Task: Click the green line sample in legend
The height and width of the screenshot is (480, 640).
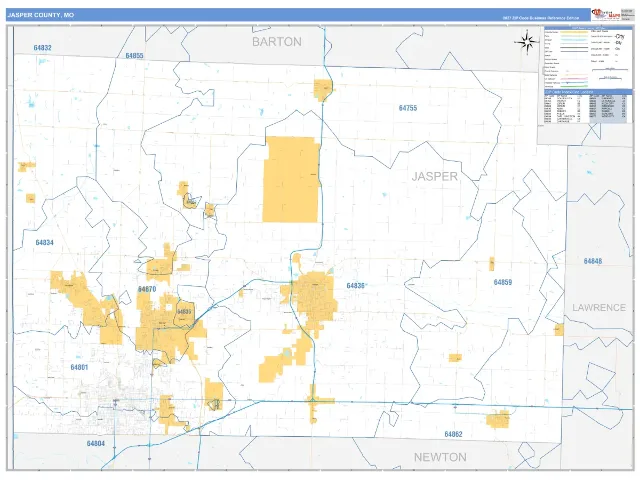Action: [574, 87]
